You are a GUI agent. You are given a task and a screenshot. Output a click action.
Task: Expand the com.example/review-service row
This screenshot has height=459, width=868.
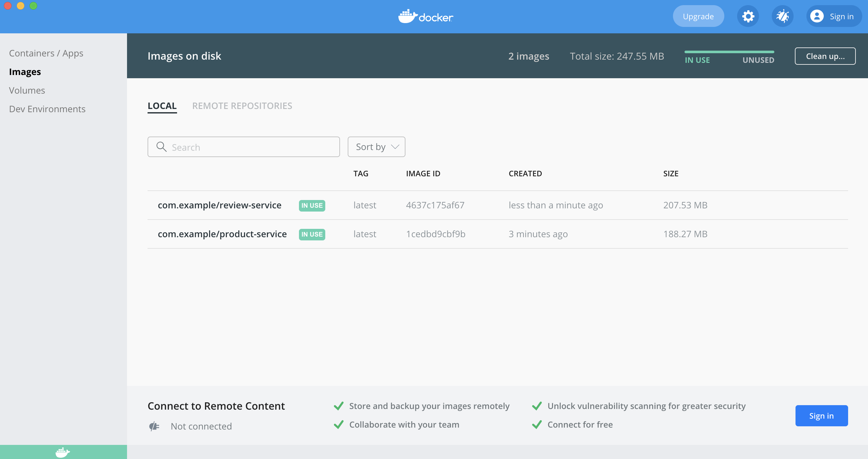pos(220,205)
